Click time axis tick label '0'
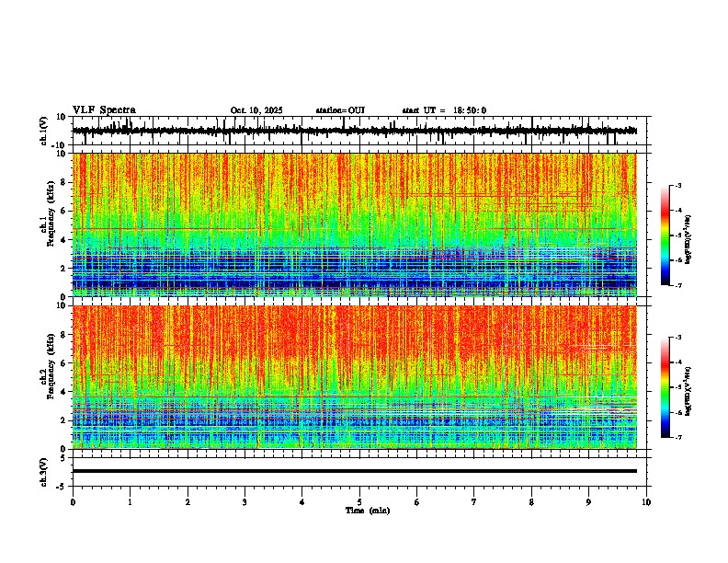This screenshot has width=728, height=563. click(73, 502)
